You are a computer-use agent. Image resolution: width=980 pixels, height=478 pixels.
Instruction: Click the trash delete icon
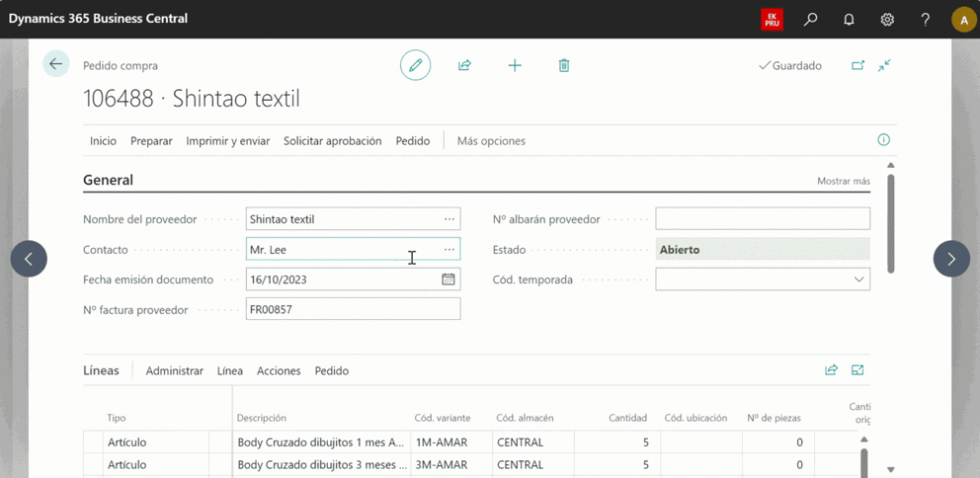(564, 65)
